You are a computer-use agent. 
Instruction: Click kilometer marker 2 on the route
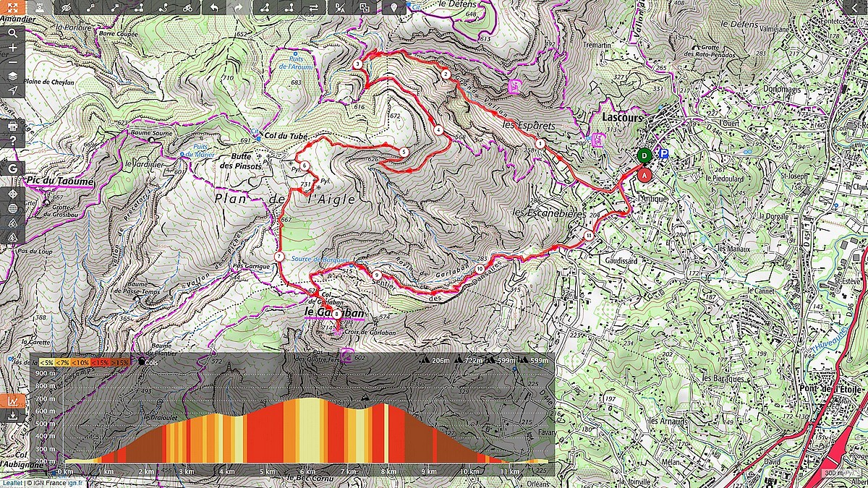446,74
